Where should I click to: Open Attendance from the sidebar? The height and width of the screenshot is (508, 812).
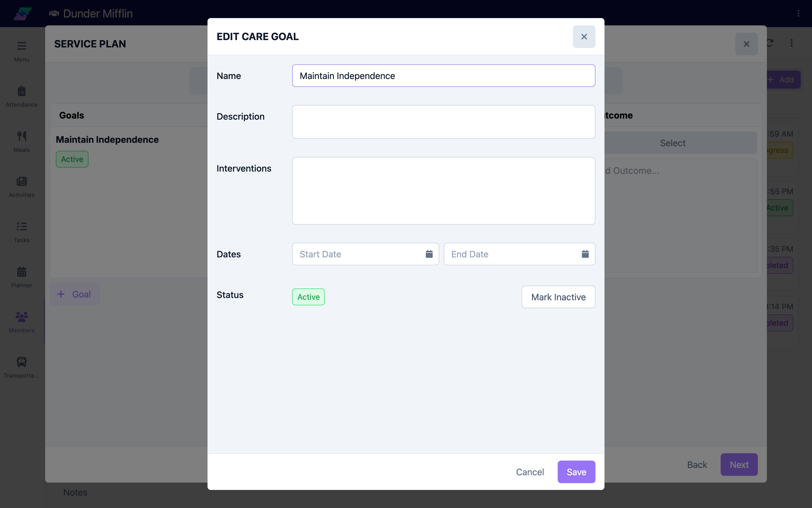(x=21, y=97)
